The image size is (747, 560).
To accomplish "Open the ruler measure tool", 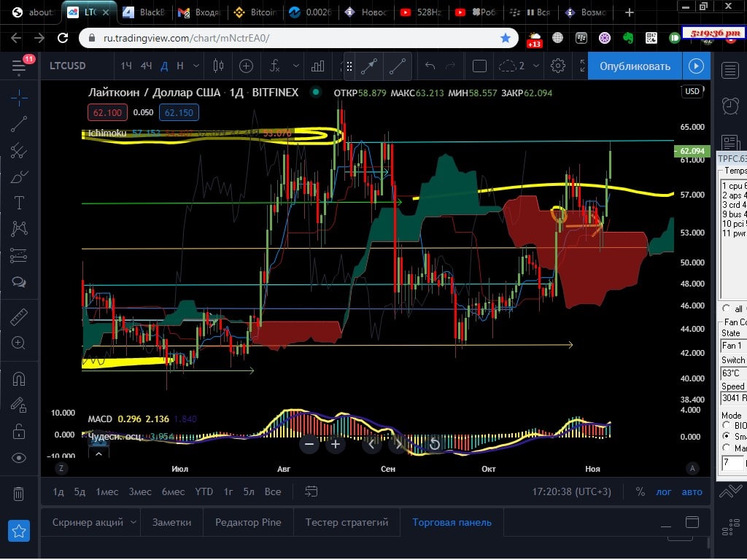I will tap(19, 317).
